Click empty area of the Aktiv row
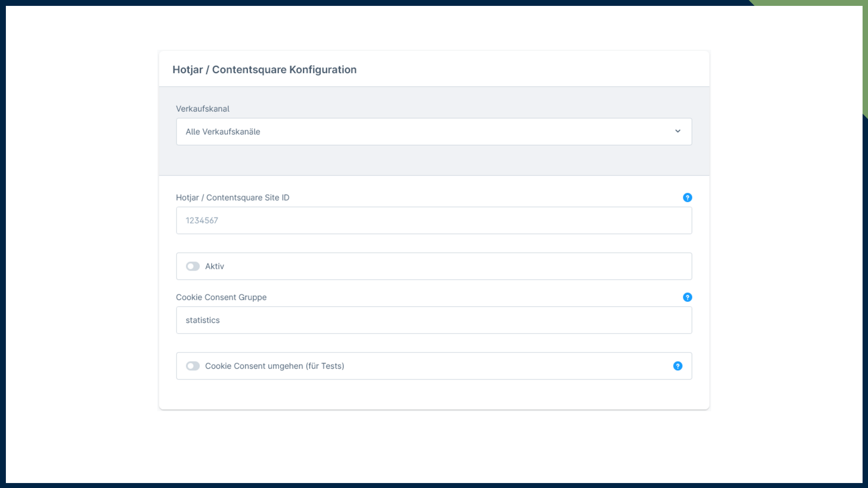Screen dimensions: 868x488 pos(452,267)
